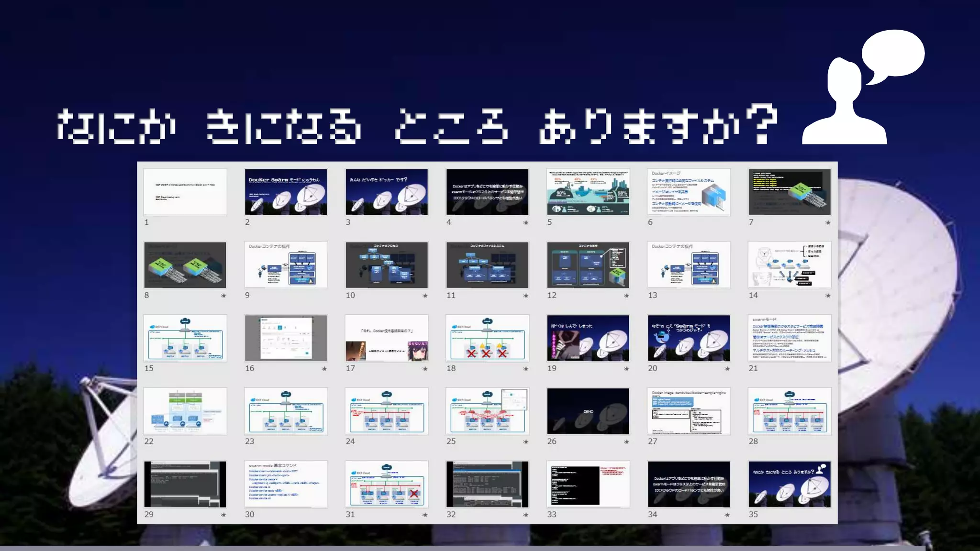Image resolution: width=980 pixels, height=551 pixels.
Task: Select slide 29 terminal screenshot thumbnail
Action: pyautogui.click(x=185, y=484)
